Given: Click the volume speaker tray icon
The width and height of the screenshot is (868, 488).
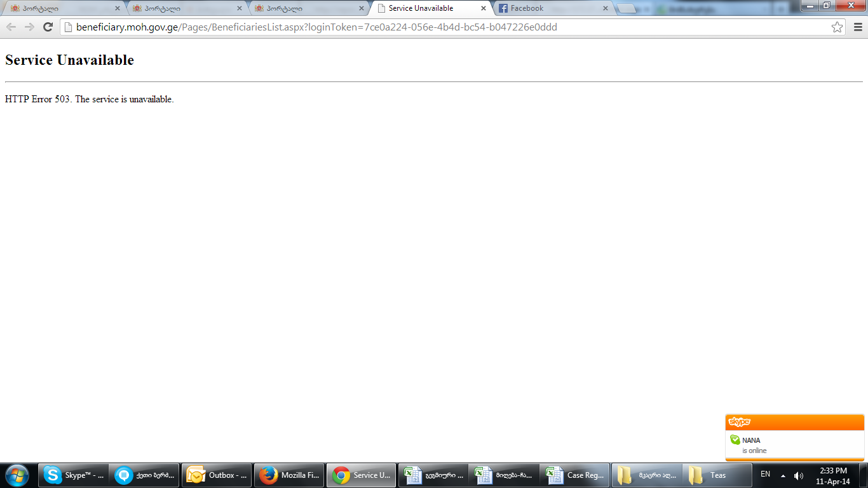Looking at the screenshot, I should pos(799,475).
